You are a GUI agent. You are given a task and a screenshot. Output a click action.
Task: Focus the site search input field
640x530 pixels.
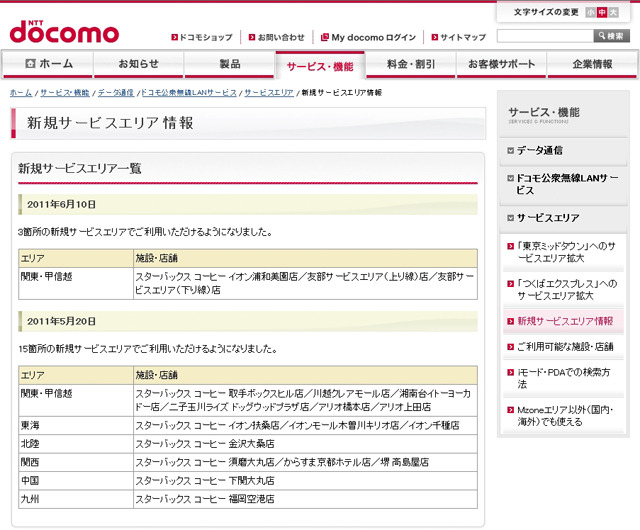[545, 36]
